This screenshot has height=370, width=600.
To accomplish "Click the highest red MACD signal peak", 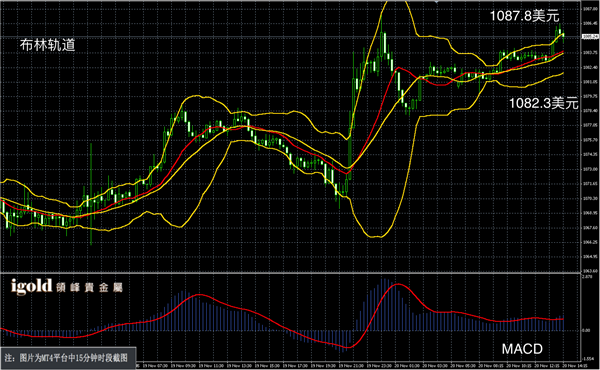I will [x=398, y=284].
